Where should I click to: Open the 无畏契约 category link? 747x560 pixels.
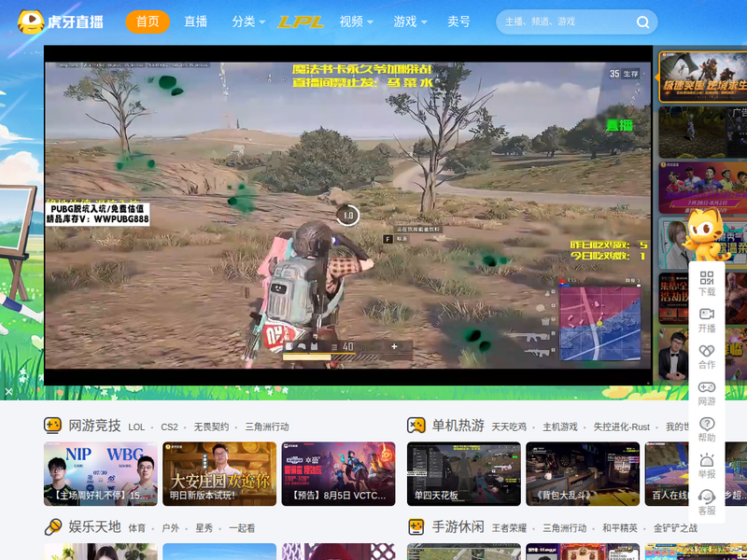coord(211,427)
